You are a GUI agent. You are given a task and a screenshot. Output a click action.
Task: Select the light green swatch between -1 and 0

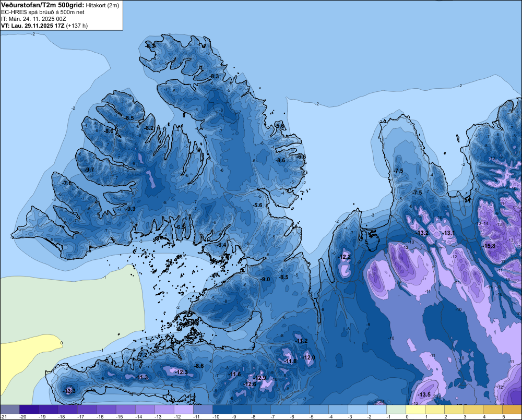pyautogui.click(x=396, y=410)
